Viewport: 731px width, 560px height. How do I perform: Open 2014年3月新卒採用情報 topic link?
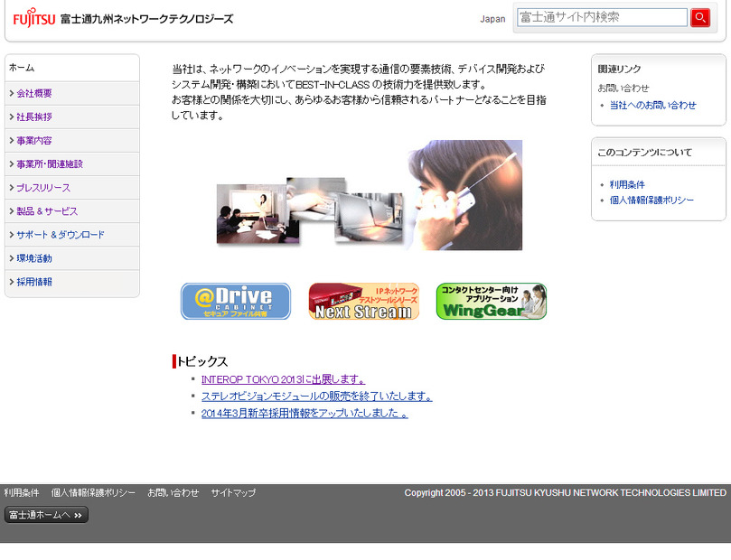tap(305, 414)
